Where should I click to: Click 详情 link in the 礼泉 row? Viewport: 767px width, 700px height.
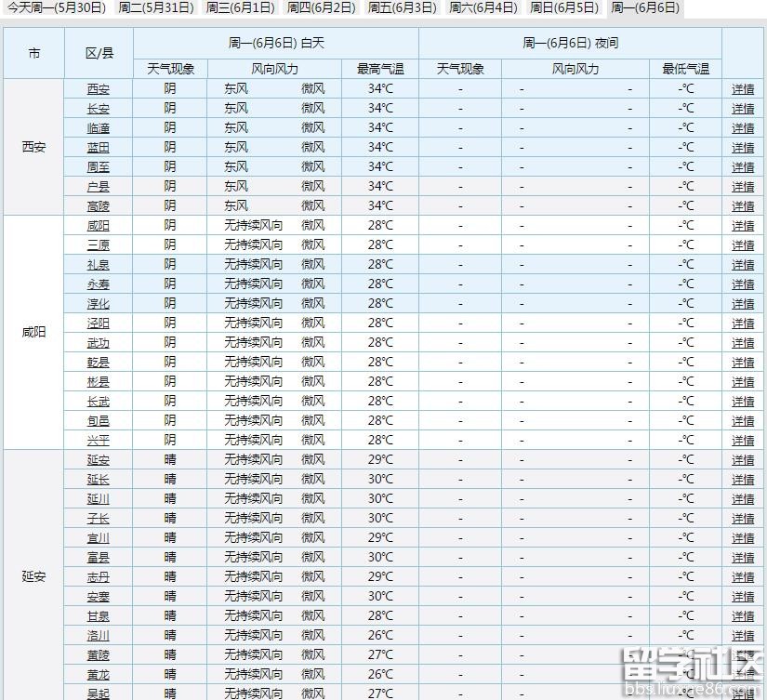743,265
